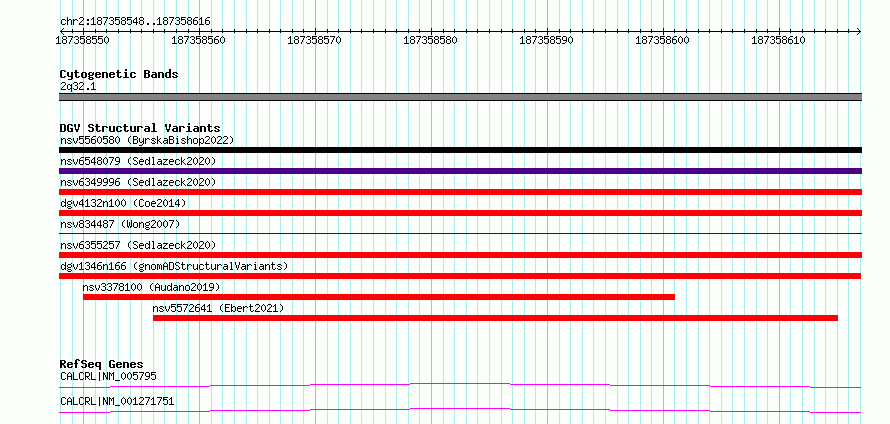Viewport: 890px width, 424px height.
Task: Select the purple nsv6548079 variant bar
Action: (x=460, y=171)
